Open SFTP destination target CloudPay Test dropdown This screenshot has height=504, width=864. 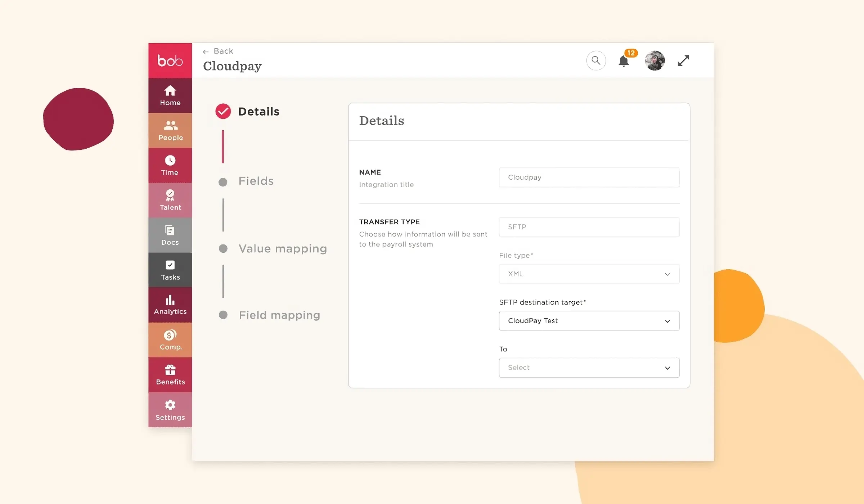[x=589, y=321]
